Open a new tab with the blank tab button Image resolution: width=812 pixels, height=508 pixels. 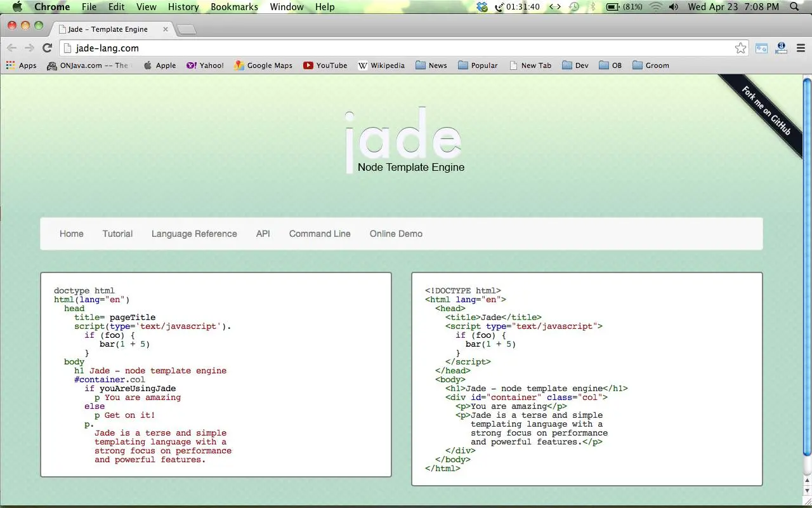186,29
